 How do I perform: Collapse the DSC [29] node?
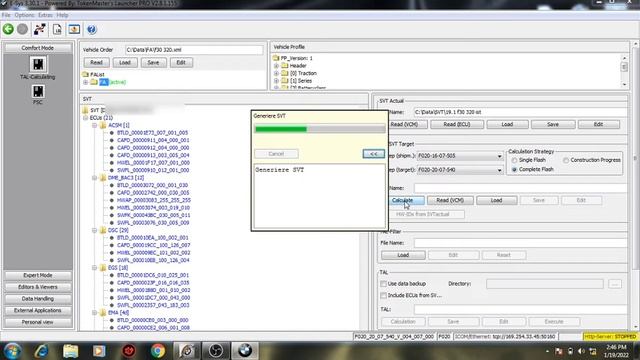click(95, 231)
